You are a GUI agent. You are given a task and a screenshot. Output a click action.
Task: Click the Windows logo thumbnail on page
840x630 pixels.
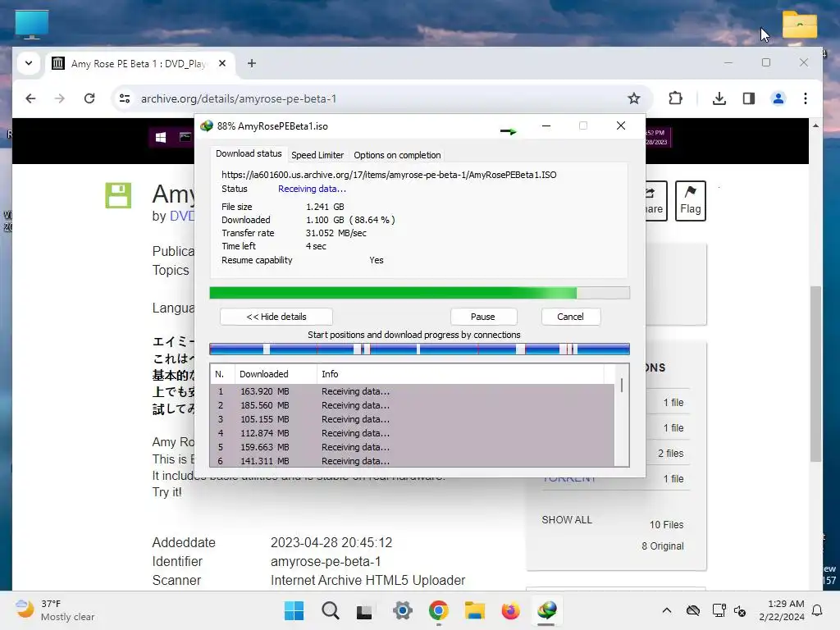(x=161, y=138)
